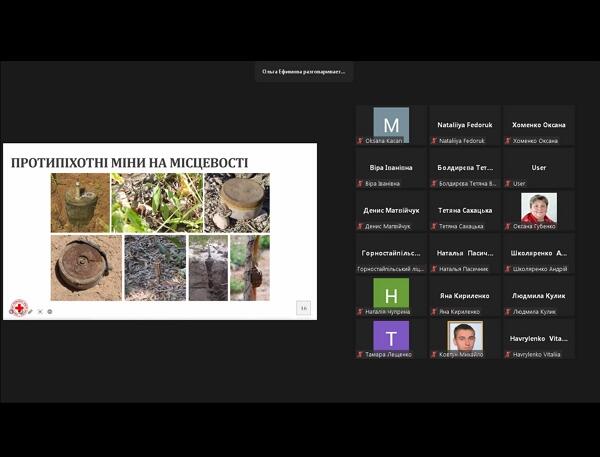Click large name Віра Іванівна in tile
600x457 pixels.
pyautogui.click(x=391, y=168)
